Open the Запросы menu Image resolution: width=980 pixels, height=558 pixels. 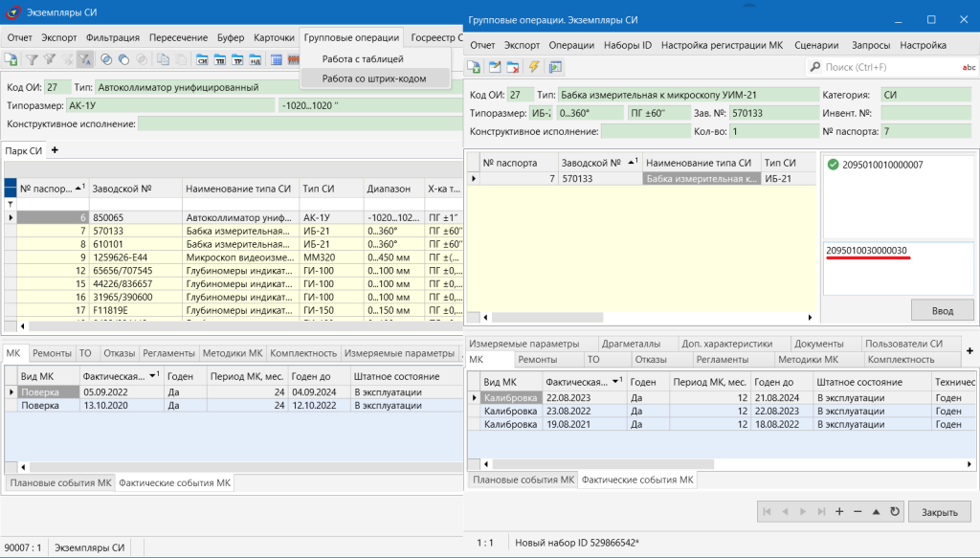[x=871, y=45]
